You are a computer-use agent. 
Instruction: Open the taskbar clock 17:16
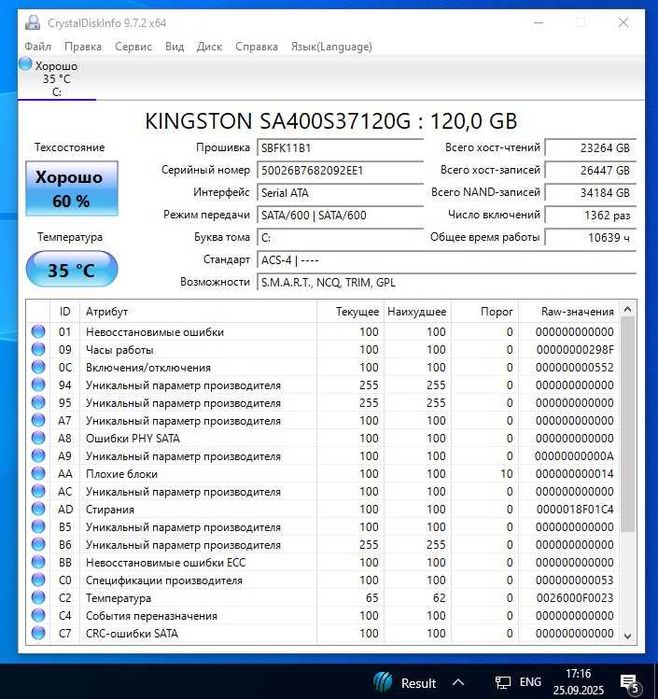click(578, 682)
